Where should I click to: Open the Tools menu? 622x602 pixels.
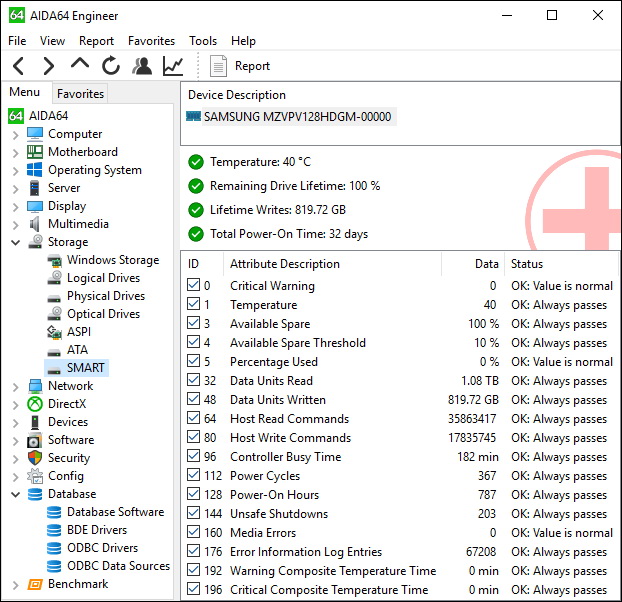tap(203, 41)
